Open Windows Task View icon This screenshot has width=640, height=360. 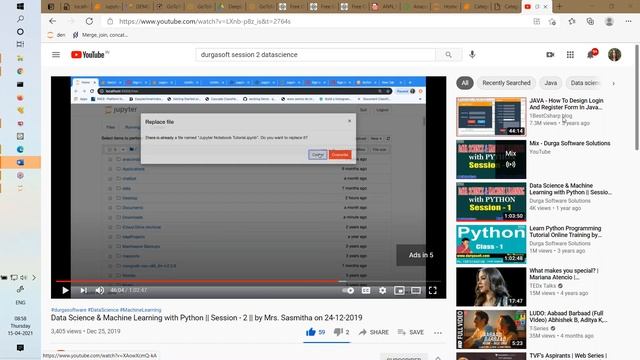point(20,44)
